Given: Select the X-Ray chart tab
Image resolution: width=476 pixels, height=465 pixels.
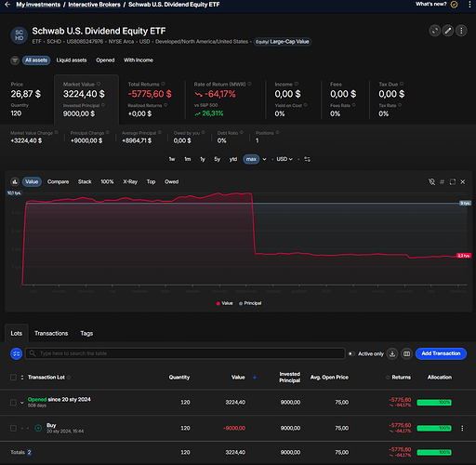Looking at the screenshot, I should coord(130,181).
